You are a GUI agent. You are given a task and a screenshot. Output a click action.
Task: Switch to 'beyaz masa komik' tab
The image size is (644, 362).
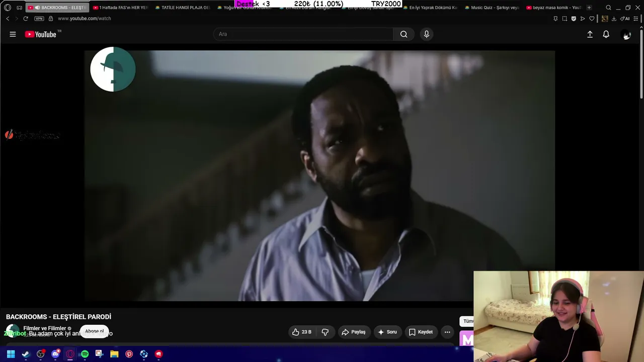click(554, 8)
